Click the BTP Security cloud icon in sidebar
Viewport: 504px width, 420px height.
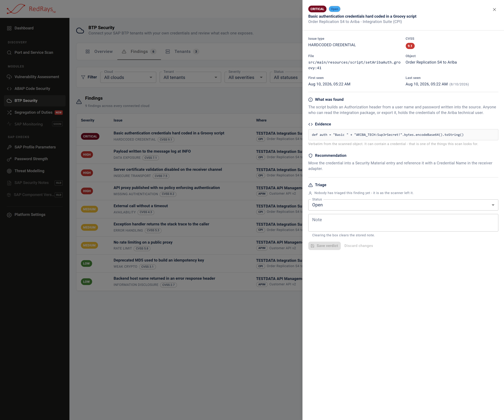pyautogui.click(x=9, y=101)
